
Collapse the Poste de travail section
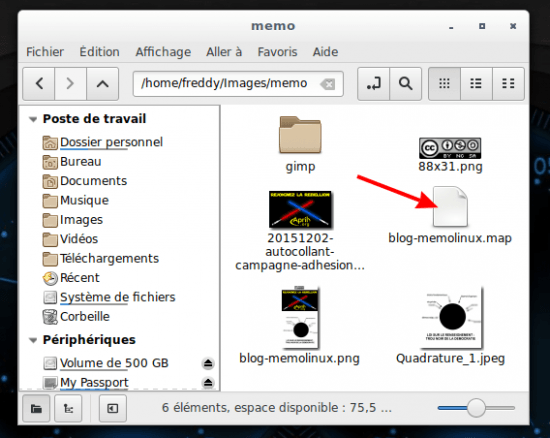pyautogui.click(x=33, y=119)
